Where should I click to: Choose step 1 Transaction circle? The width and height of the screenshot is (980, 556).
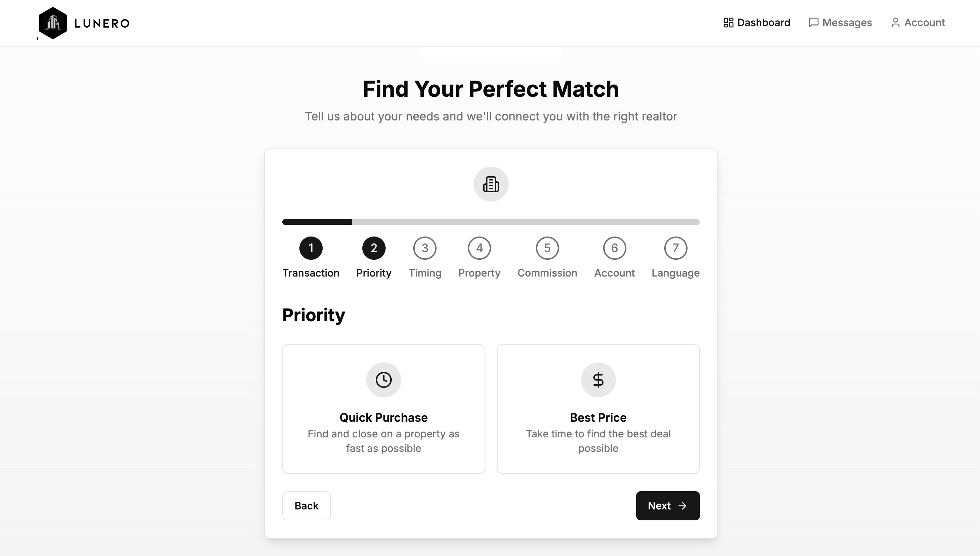tap(311, 248)
